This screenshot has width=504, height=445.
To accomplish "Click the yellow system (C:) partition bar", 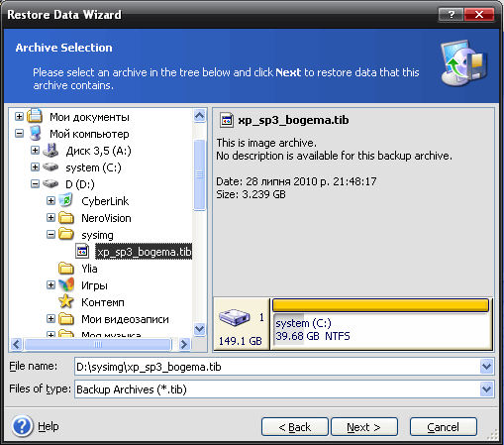I will coord(380,305).
